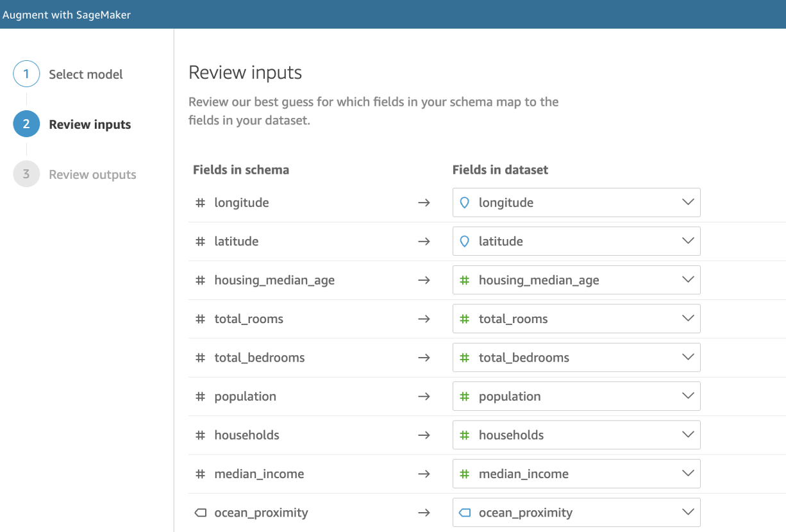
Task: Click the step 1 circle icon
Action: coord(26,74)
